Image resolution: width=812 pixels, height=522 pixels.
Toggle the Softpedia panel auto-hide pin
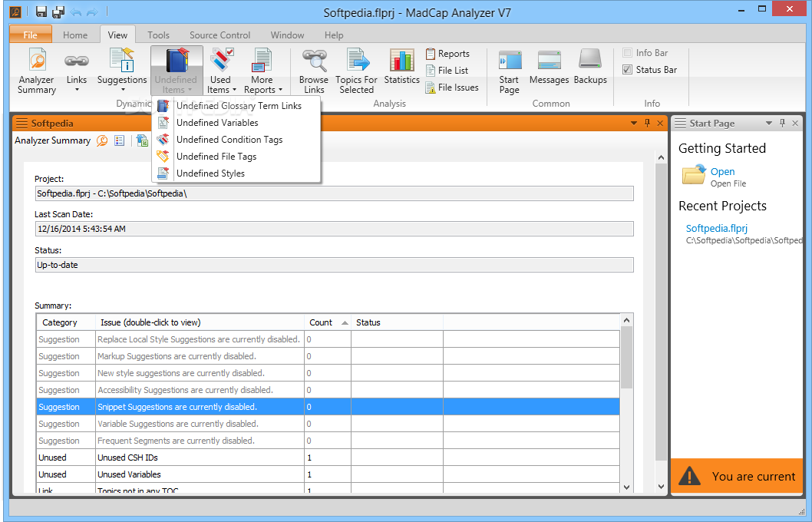647,124
